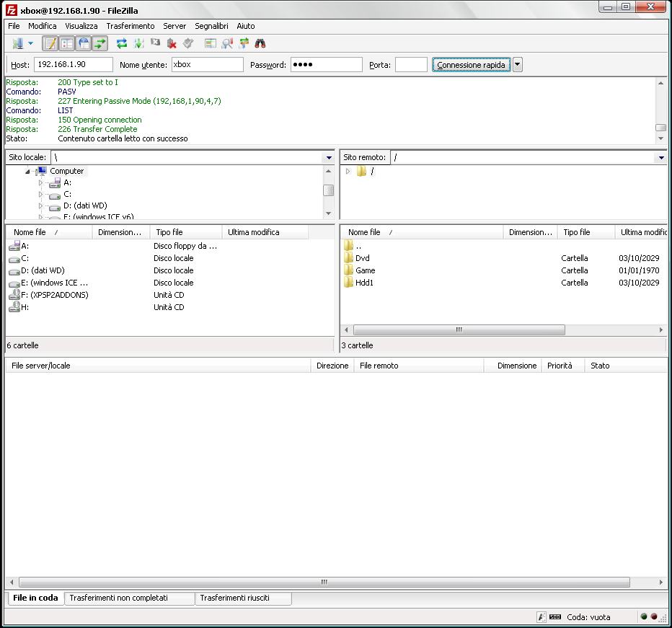Select E: (windows ICE ...) in local list

54,283
